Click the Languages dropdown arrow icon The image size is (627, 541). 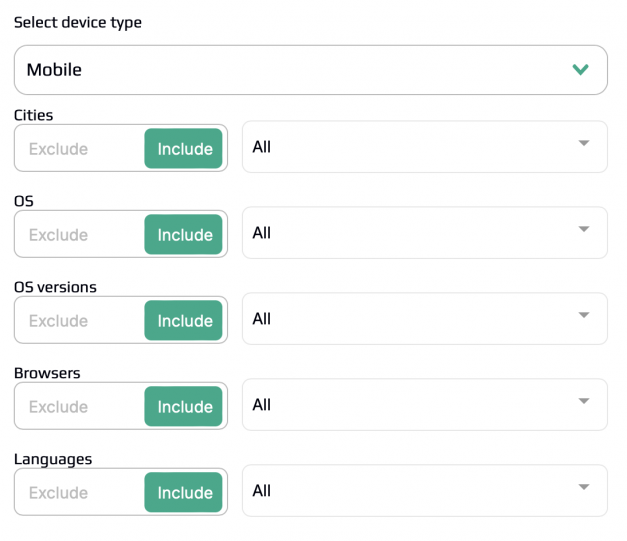click(584, 487)
